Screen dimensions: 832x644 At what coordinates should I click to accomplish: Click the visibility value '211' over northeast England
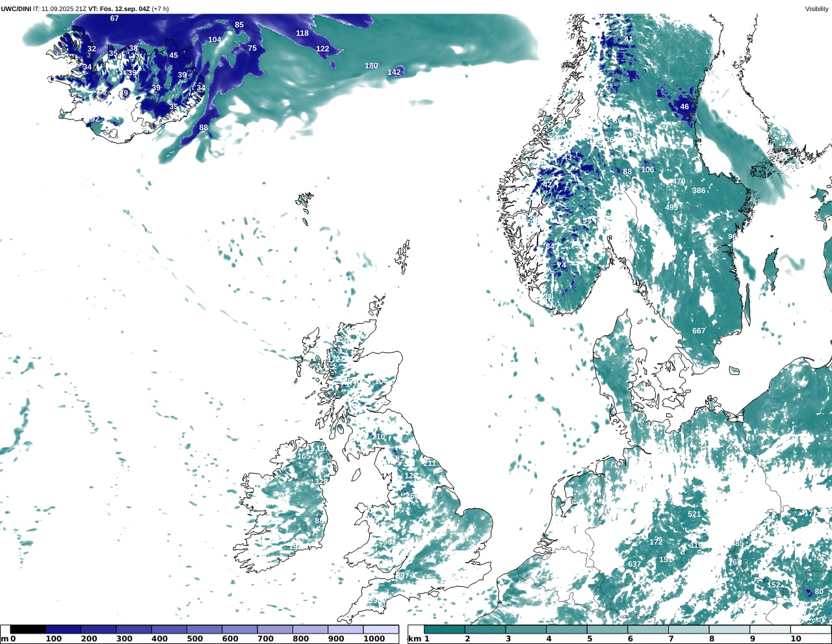pos(430,463)
